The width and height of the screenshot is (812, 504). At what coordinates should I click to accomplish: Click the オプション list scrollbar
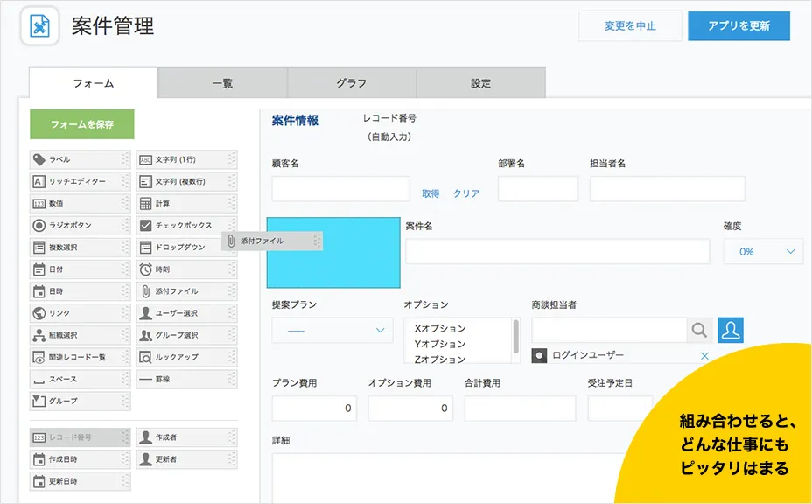pyautogui.click(x=516, y=334)
